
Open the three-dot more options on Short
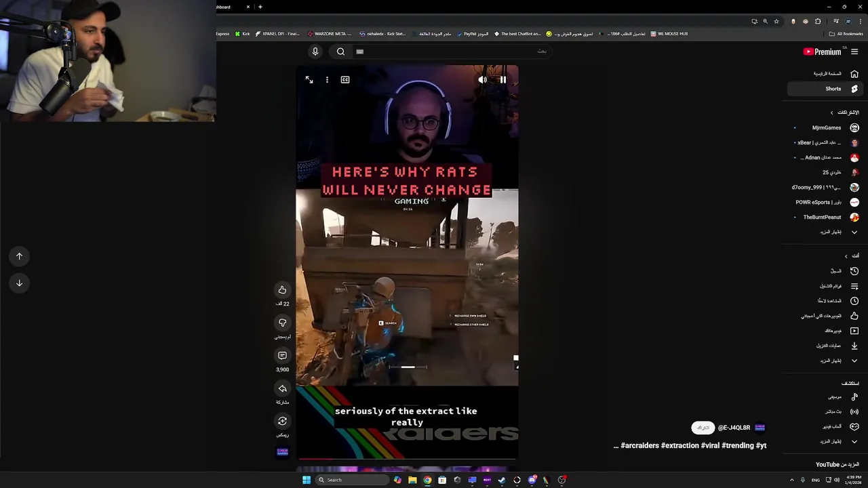coord(327,80)
